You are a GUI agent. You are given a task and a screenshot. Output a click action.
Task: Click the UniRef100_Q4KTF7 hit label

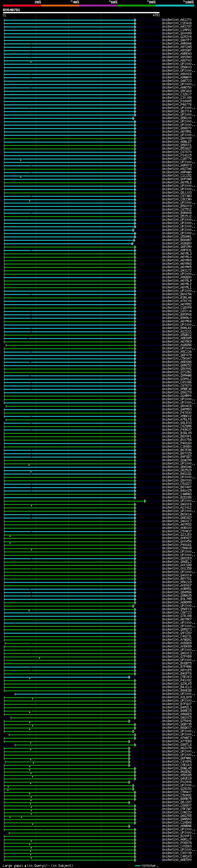pyautogui.click(x=176, y=40)
